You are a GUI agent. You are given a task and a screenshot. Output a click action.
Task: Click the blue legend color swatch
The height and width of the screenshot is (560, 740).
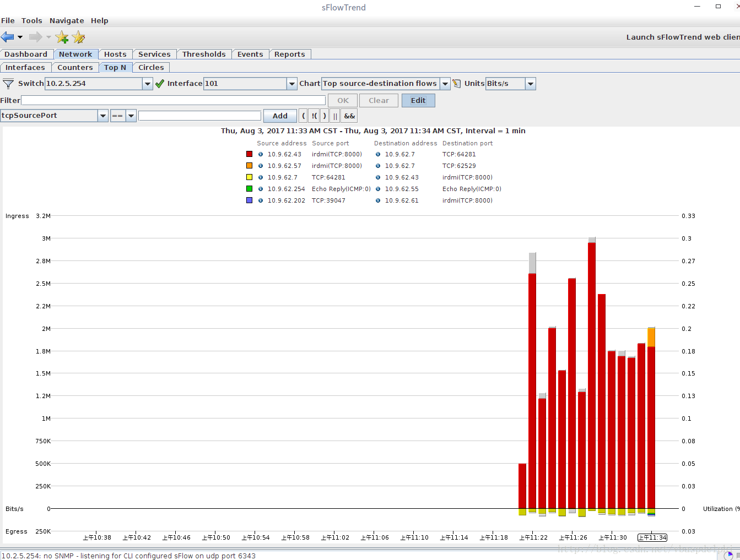pyautogui.click(x=249, y=200)
